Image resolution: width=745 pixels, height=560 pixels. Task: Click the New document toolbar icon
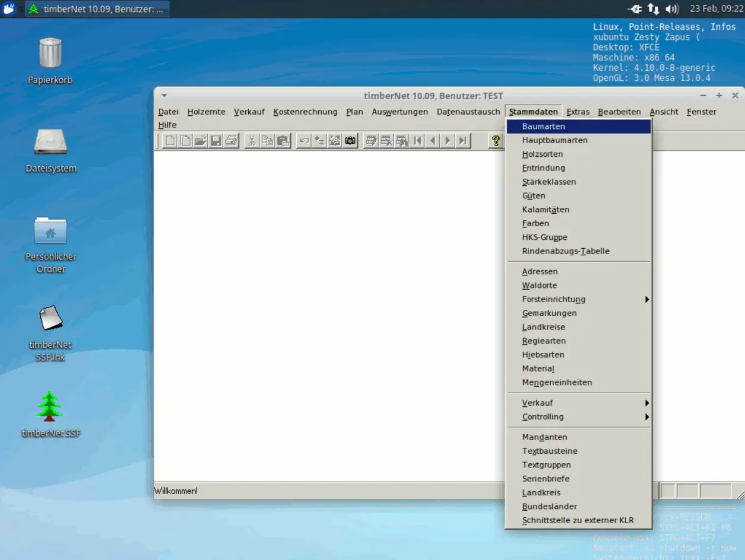coord(170,141)
